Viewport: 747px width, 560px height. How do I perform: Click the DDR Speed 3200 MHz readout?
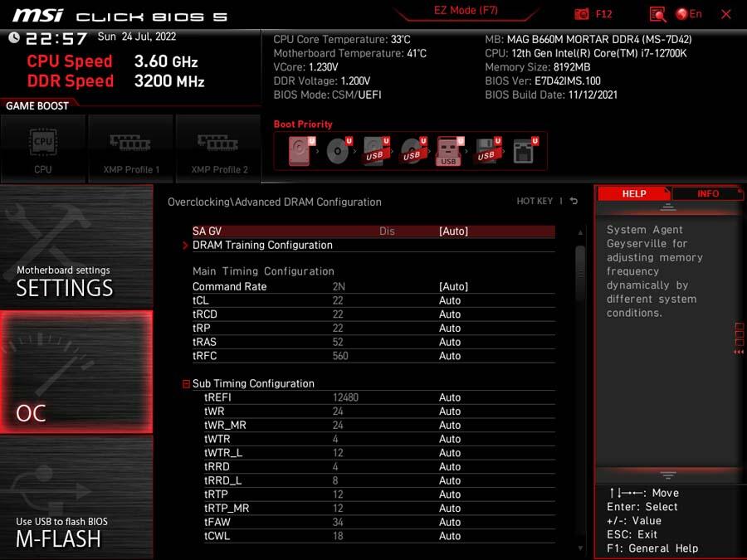[x=115, y=81]
